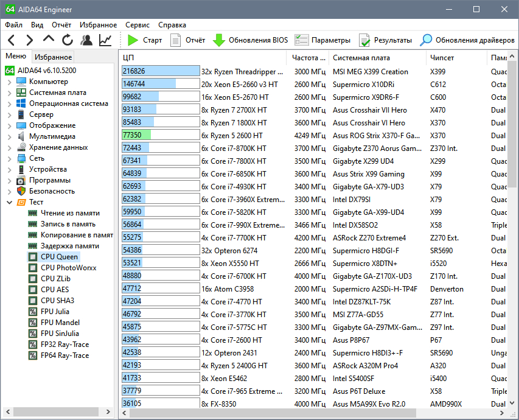Open the Справка menu
Image resolution: width=519 pixels, height=420 pixels.
(x=172, y=25)
